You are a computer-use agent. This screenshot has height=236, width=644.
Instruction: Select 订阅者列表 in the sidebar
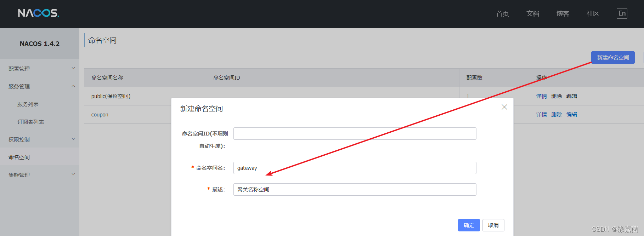point(30,122)
